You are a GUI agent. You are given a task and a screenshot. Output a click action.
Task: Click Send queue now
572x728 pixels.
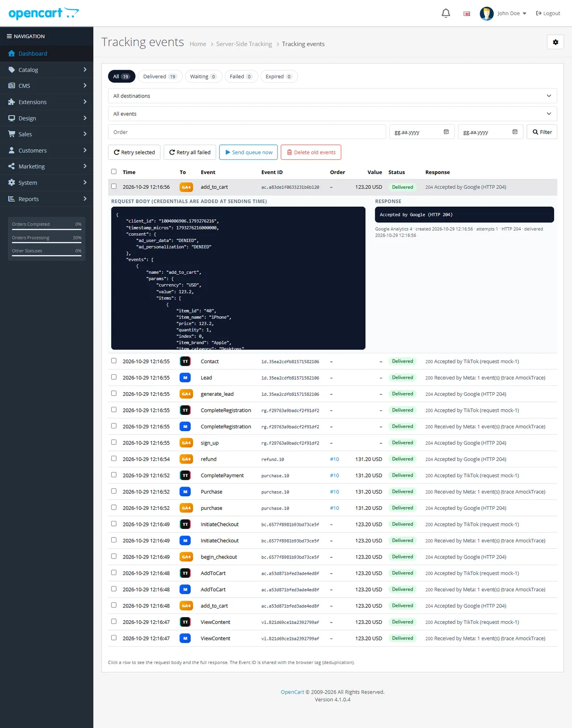pos(248,152)
